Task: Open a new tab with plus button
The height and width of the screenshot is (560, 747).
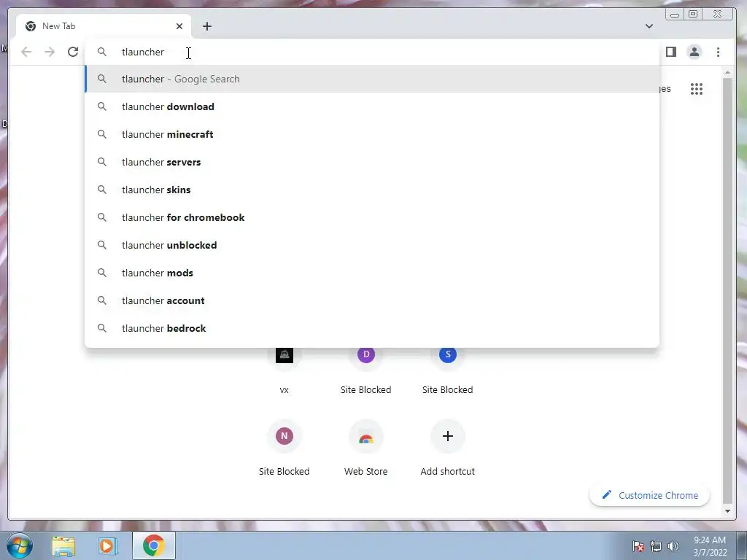Action: 206,26
